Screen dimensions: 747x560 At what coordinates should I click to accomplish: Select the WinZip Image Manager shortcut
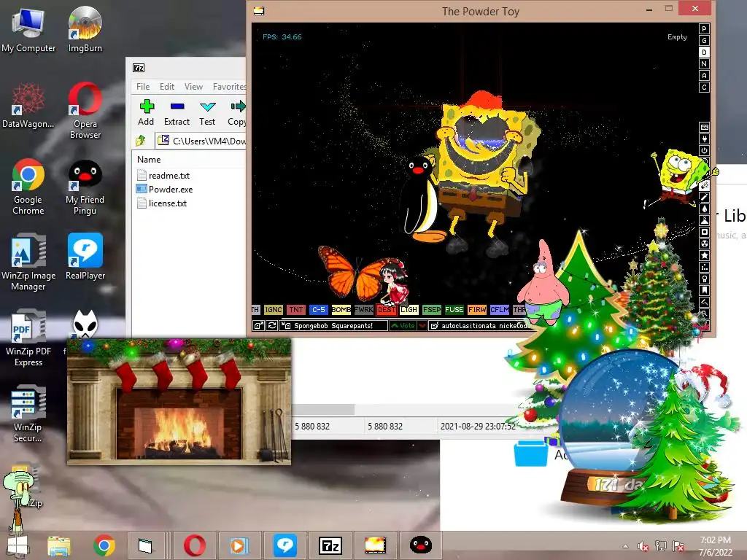(x=28, y=262)
